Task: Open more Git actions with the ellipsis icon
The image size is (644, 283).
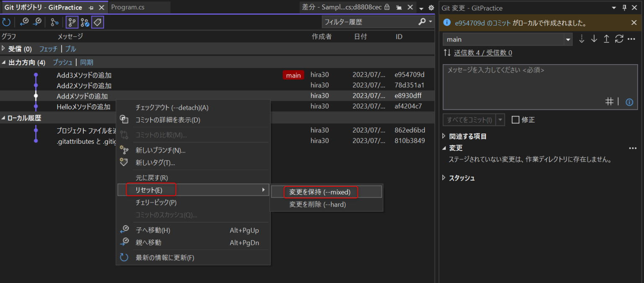Action: (x=632, y=39)
